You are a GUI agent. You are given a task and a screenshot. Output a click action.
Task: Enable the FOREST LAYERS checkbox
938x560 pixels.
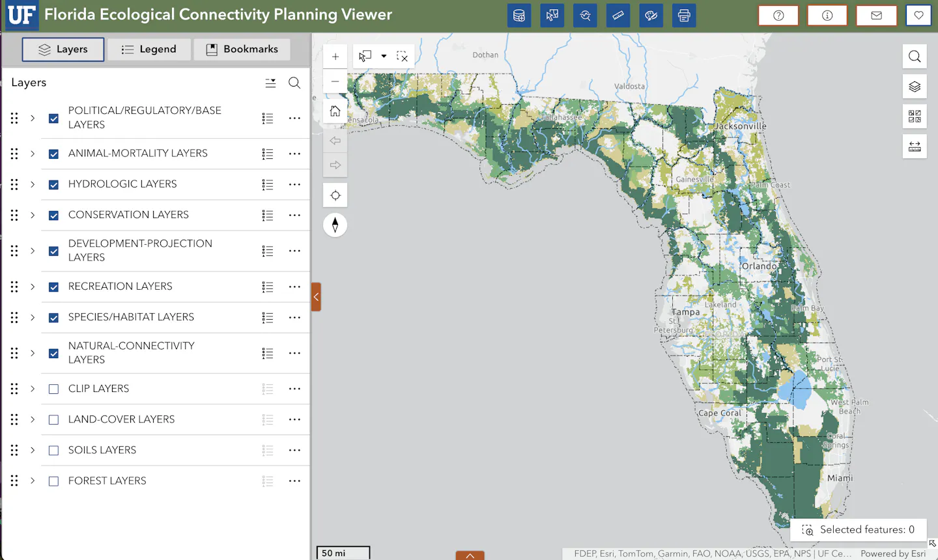53,481
